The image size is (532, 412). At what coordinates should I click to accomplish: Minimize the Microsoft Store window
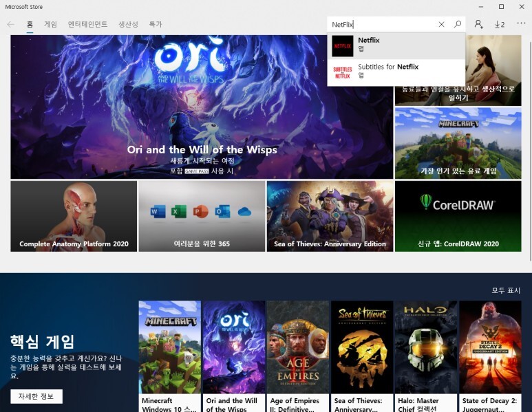coord(481,6)
